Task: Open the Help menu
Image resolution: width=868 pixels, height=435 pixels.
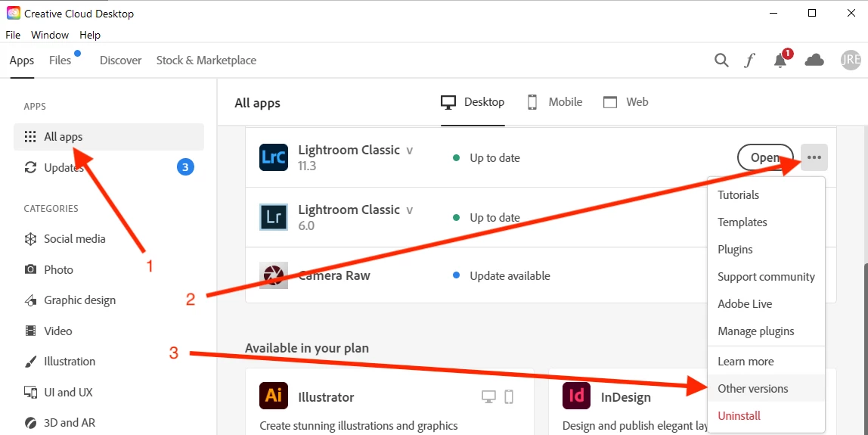Action: click(x=90, y=35)
